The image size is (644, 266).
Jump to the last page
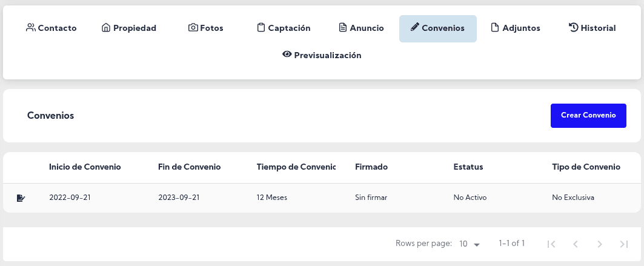(623, 244)
